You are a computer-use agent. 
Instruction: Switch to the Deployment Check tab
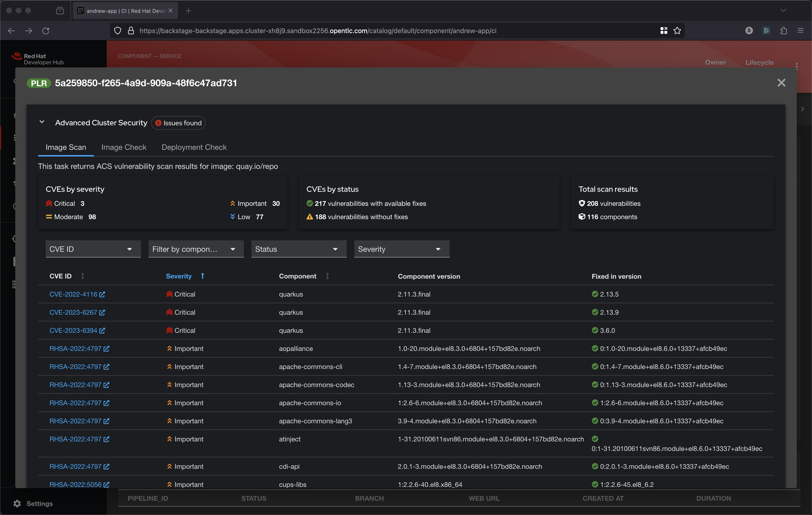[194, 147]
